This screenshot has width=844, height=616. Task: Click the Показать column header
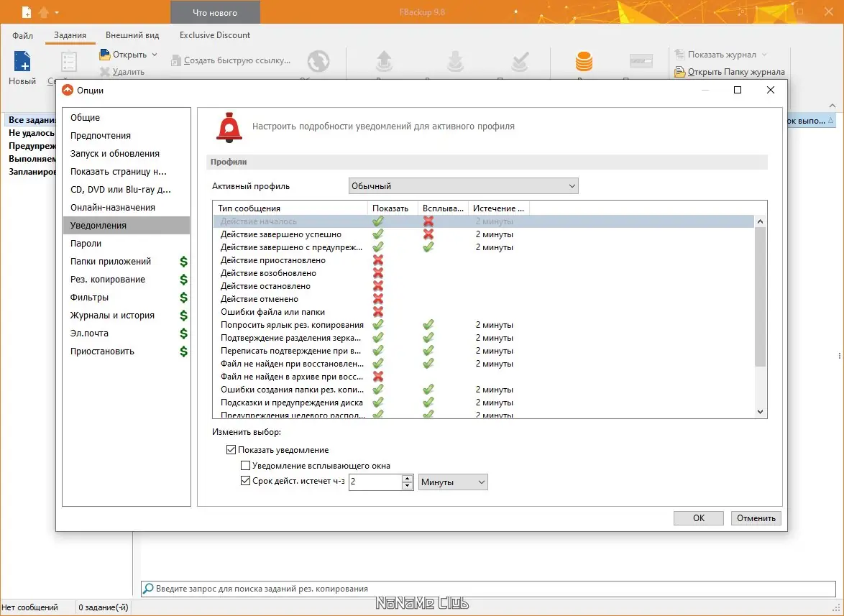coord(393,208)
